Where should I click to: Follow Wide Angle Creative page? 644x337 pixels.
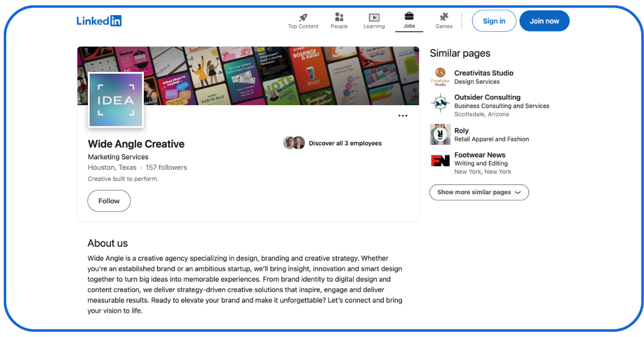coord(109,201)
